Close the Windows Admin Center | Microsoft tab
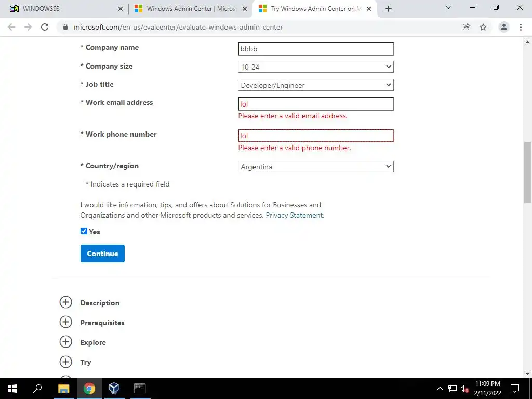 245,9
